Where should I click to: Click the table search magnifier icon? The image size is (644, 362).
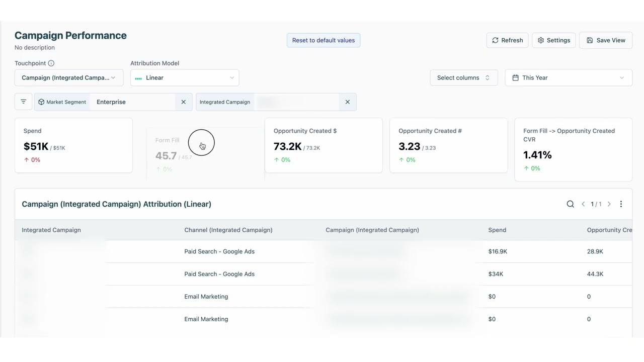[570, 204]
